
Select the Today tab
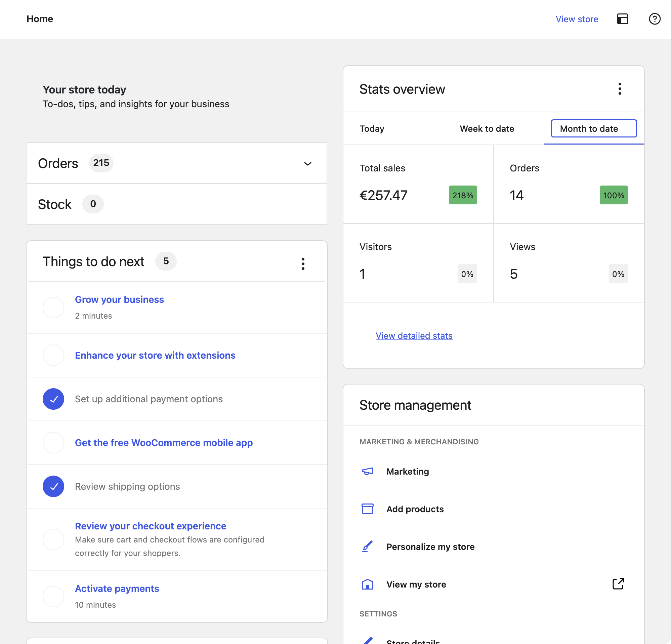[x=372, y=129]
